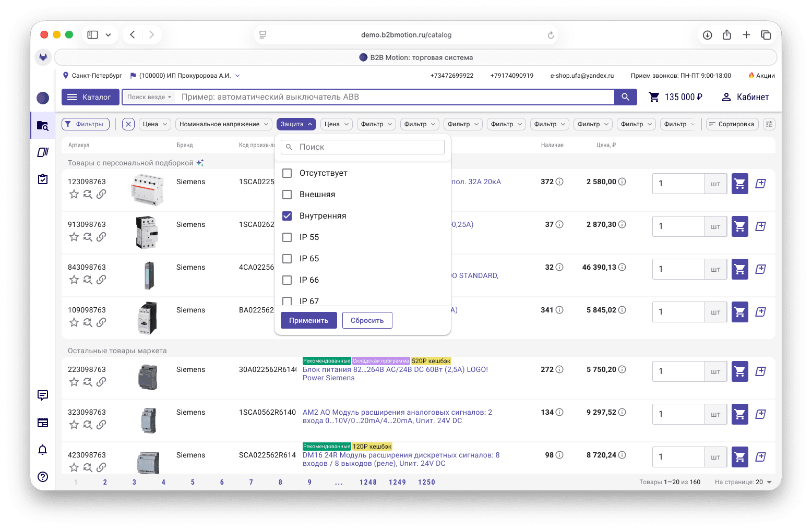Open help question mark icon
812x530 pixels.
[43, 477]
